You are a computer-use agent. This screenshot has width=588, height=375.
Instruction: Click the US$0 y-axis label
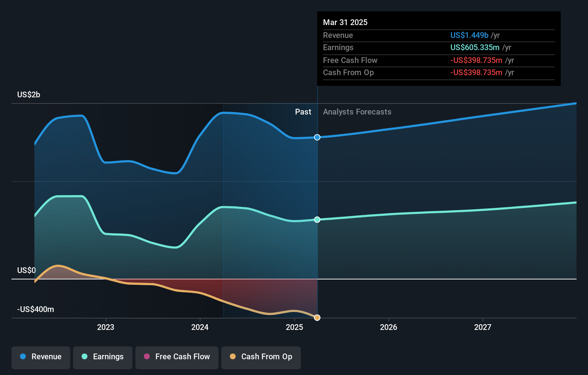pos(26,271)
